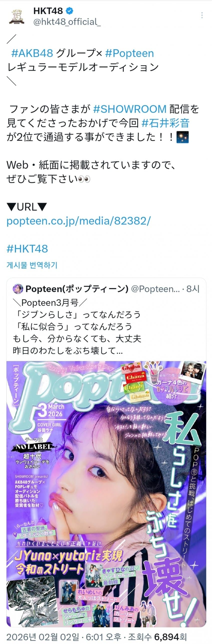Image resolution: width=212 pixels, height=644 pixels.
Task: Open the #Popteen hashtag
Action: pyautogui.click(x=129, y=53)
